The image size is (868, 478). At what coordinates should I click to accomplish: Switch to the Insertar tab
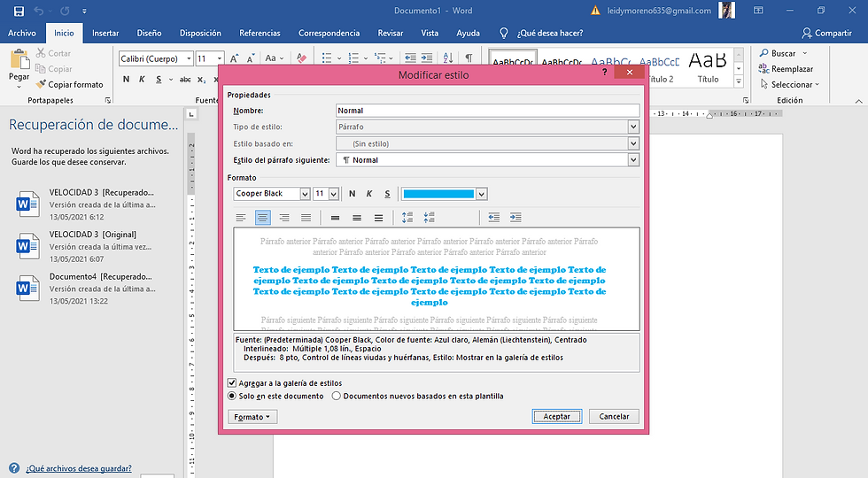click(105, 34)
